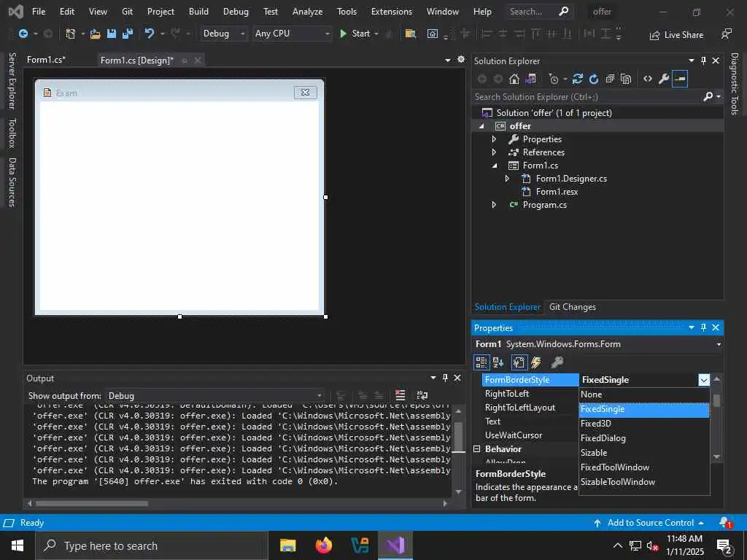Sort the Properties grid alphabetically
This screenshot has height=560, width=747.
[498, 362]
